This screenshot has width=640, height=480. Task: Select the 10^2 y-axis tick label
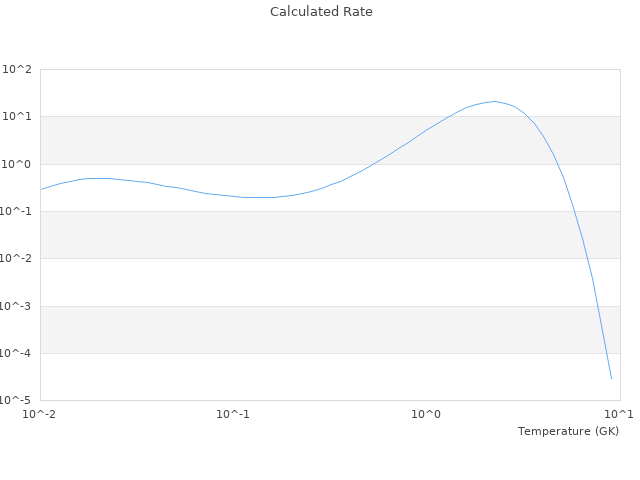click(x=18, y=70)
